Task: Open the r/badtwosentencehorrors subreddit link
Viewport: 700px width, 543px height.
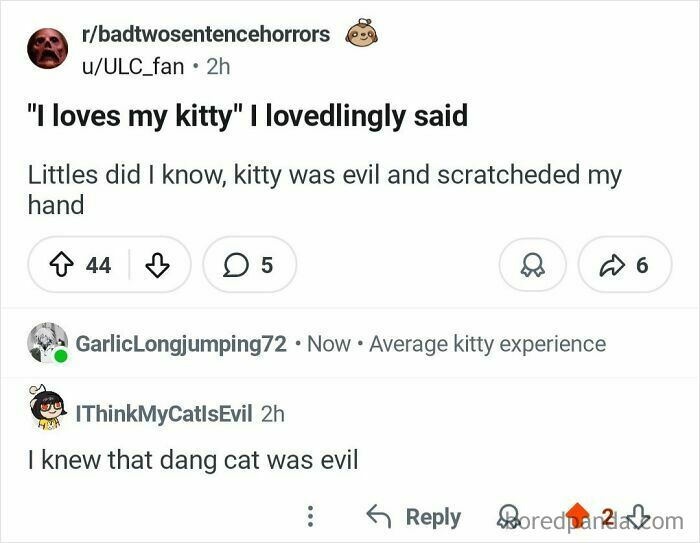Action: pyautogui.click(x=206, y=34)
